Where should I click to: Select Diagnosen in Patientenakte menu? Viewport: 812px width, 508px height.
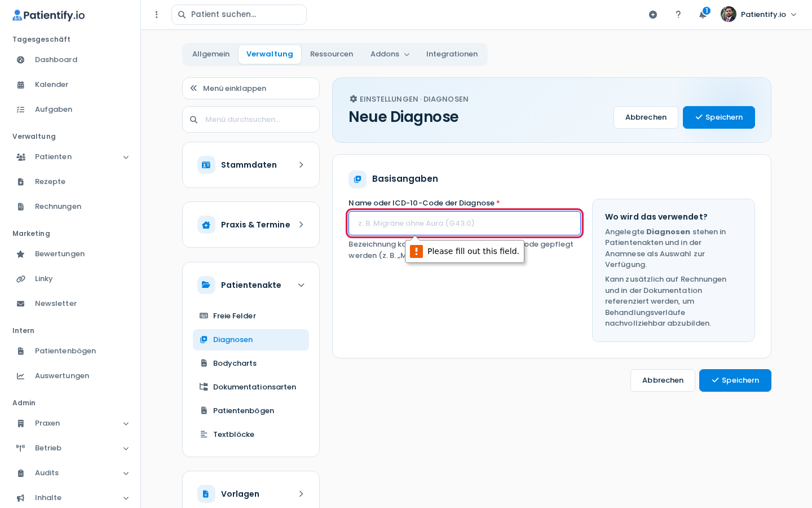[251, 340]
